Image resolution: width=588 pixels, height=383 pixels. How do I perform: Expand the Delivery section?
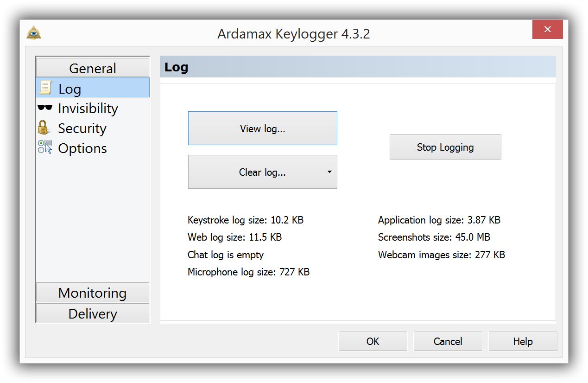[x=93, y=313]
